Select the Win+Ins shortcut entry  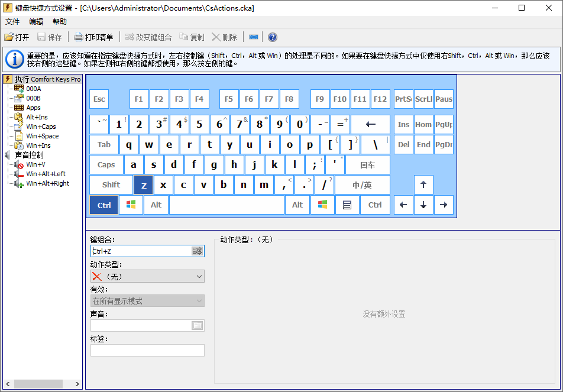click(x=38, y=145)
